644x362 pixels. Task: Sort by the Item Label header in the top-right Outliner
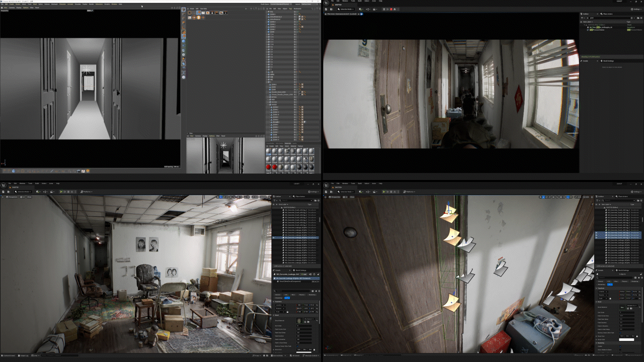click(x=588, y=22)
